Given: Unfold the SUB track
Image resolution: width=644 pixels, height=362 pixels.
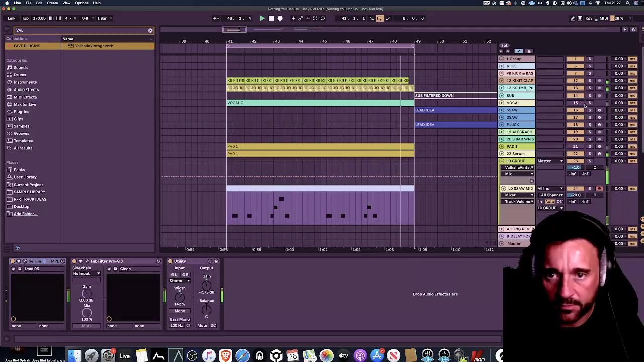Looking at the screenshot, I should [501, 96].
